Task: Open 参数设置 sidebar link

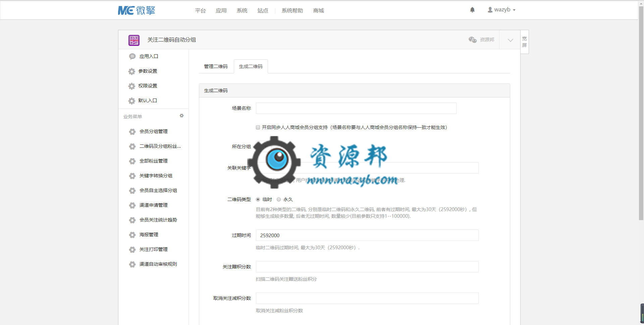Action: (148, 71)
